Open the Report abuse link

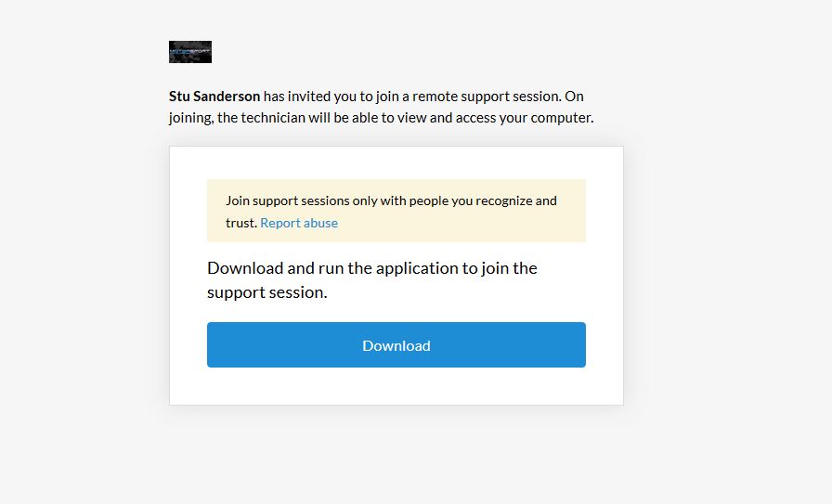pos(299,223)
